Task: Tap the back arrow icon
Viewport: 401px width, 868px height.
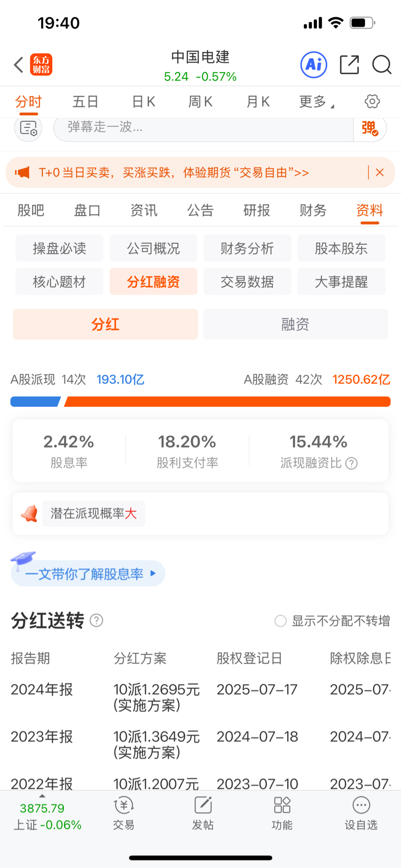Action: pos(19,65)
